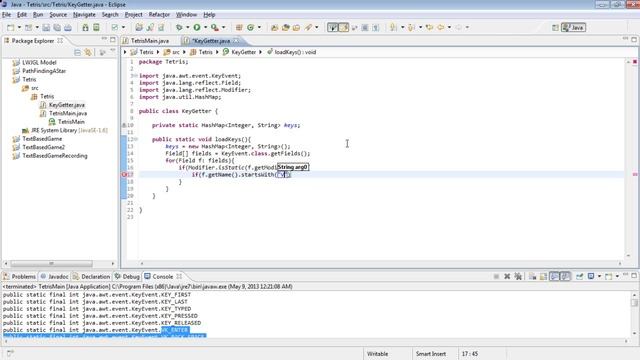Screen dimensions: 640x360
Task: Click the Save All toolbar icon
Action: click(57, 27)
